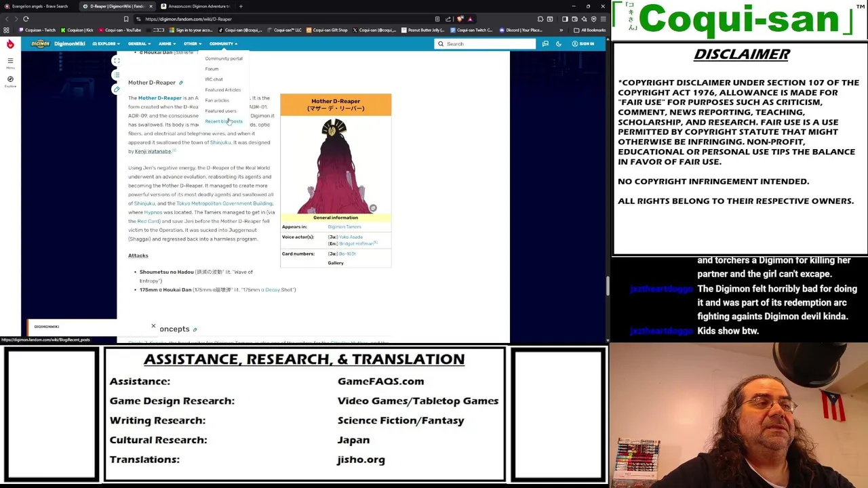Expand the ANIME dropdown menu
868x488 pixels.
(166, 43)
